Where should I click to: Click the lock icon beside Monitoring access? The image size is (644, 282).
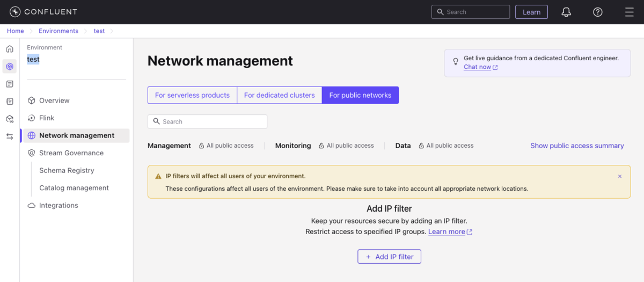click(x=321, y=146)
